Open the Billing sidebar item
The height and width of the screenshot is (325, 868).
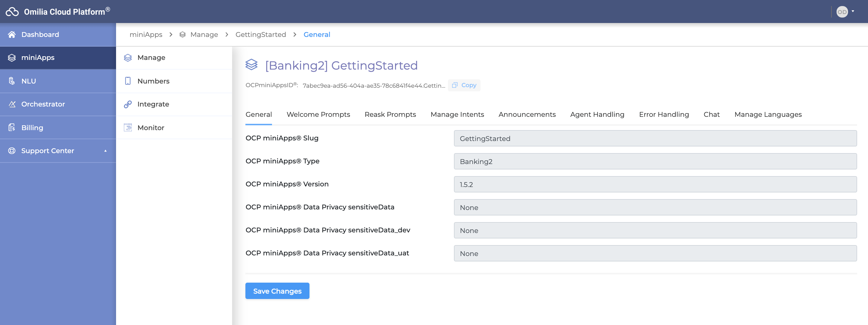coord(58,128)
